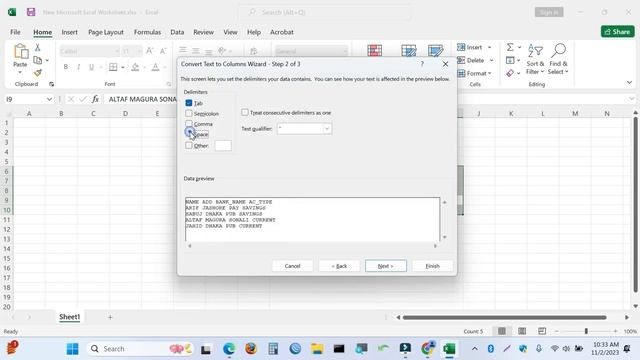Collapse the ribbon with chevron arrow
This screenshot has width=640, height=360.
pyautogui.click(x=629, y=82)
